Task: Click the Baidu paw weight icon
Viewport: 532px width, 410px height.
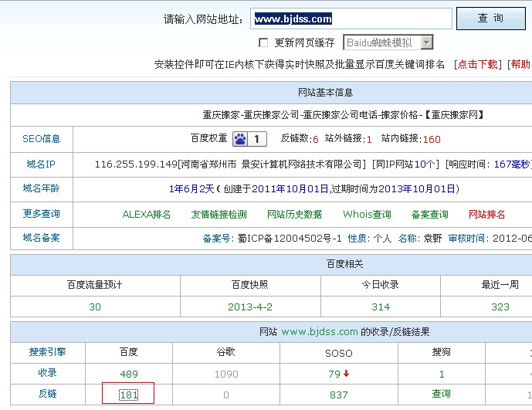Action: [240, 139]
